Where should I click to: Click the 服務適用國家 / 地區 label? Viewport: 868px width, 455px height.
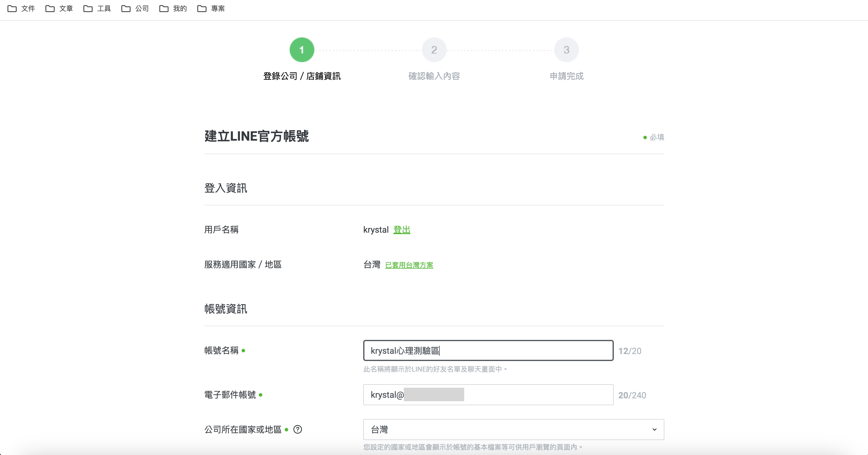click(x=243, y=265)
